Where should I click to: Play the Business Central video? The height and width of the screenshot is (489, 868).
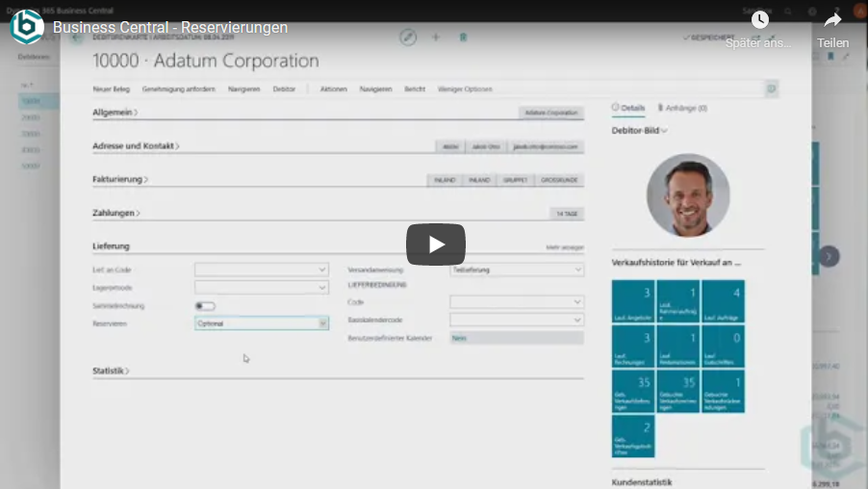[x=435, y=244]
